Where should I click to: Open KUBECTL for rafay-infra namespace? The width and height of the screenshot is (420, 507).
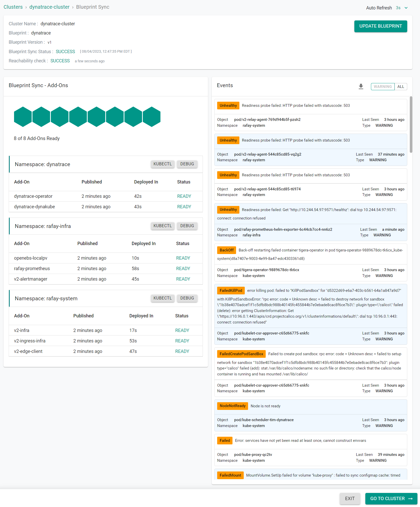[x=162, y=226]
